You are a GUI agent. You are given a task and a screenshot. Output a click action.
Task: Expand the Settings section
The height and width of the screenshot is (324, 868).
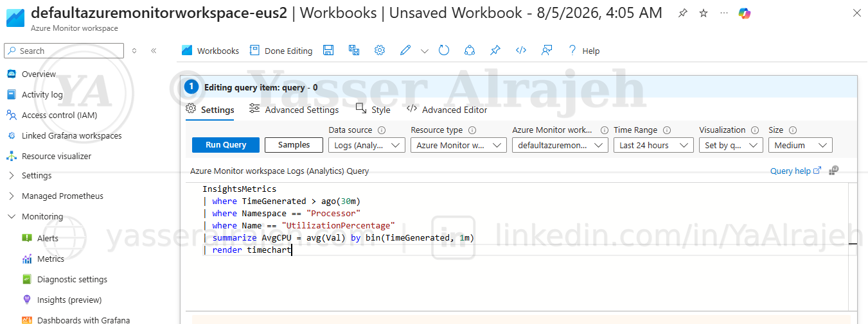tap(37, 175)
